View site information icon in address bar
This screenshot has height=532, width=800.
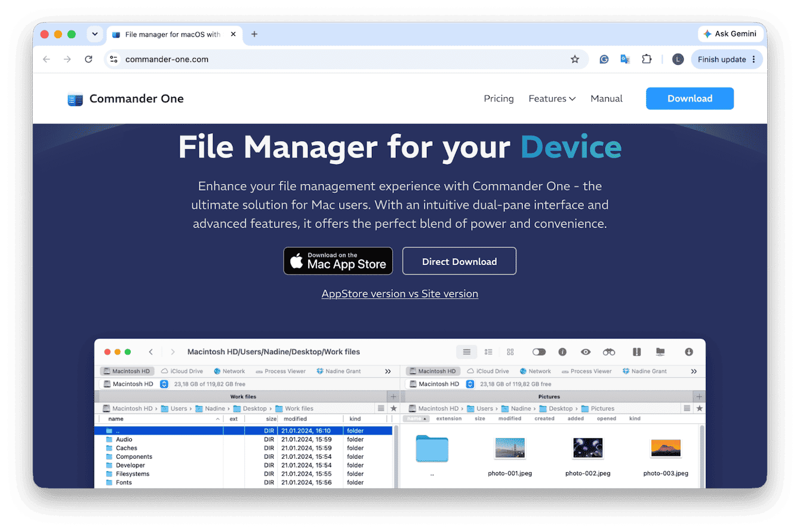pyautogui.click(x=113, y=59)
